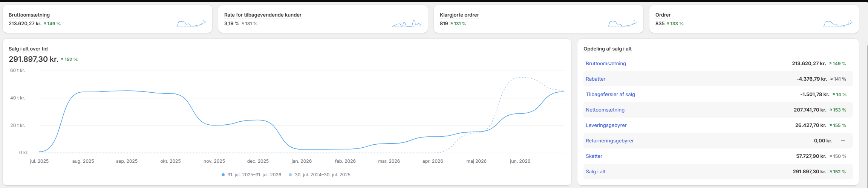The width and height of the screenshot is (868, 188).
Task: Click the Salg i alt over tid heading
Action: point(28,49)
